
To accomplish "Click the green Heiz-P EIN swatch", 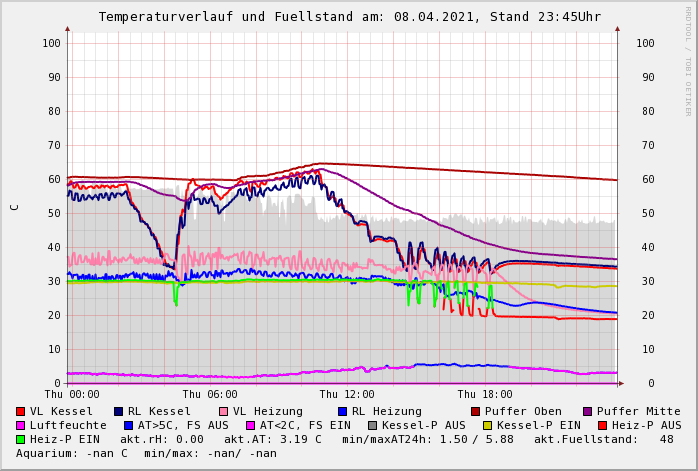I will [21, 440].
